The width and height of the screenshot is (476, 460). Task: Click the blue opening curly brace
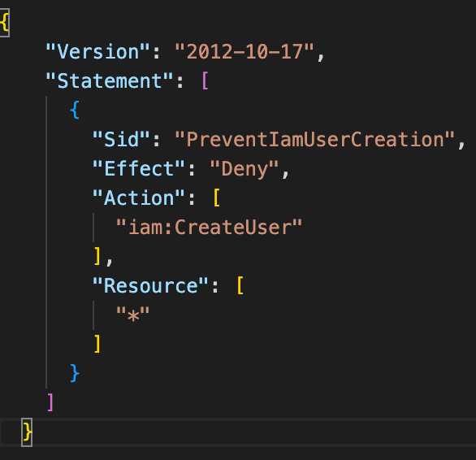75,110
